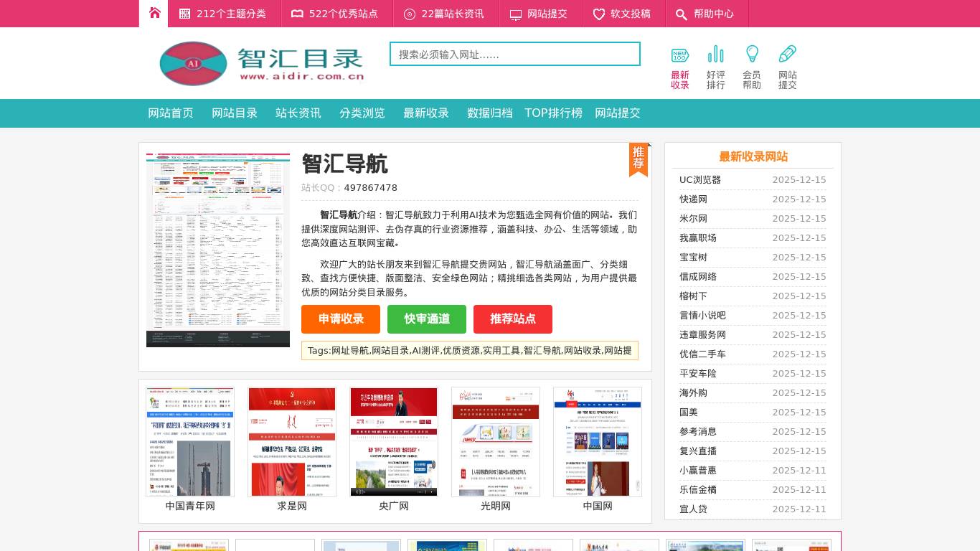Click the home icon in the red top bar

point(154,13)
